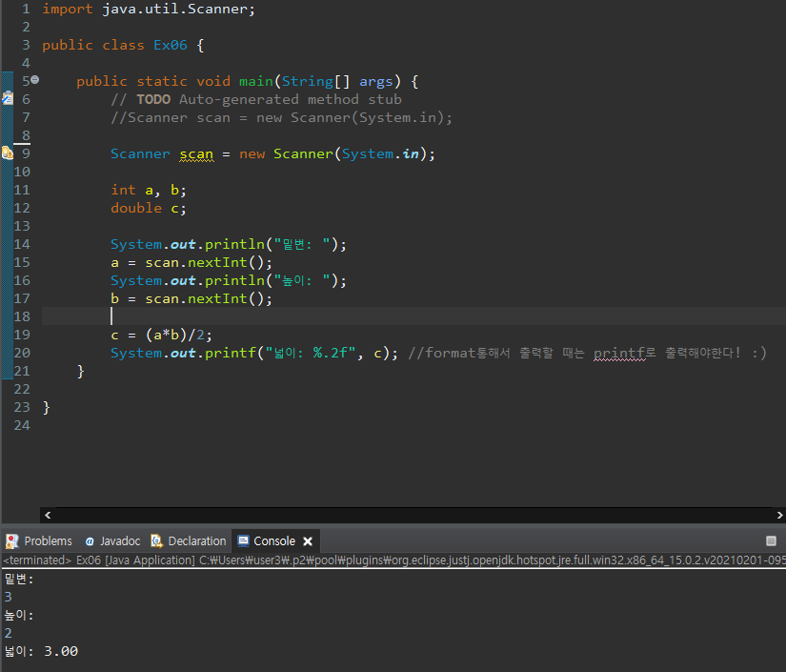Click 'b = scan.nextInt();' on line 17
Image resolution: width=786 pixels, height=672 pixels.
pos(191,299)
